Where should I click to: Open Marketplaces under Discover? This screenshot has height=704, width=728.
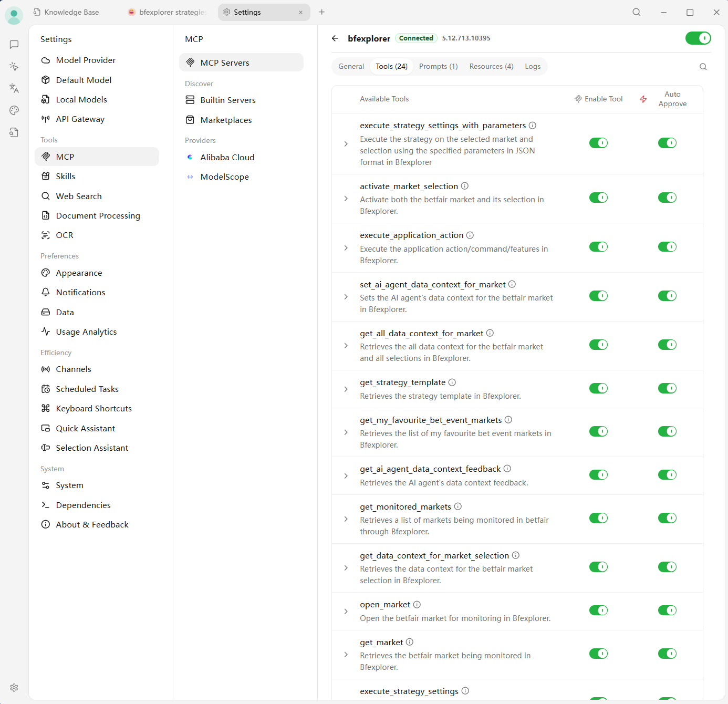(241, 120)
